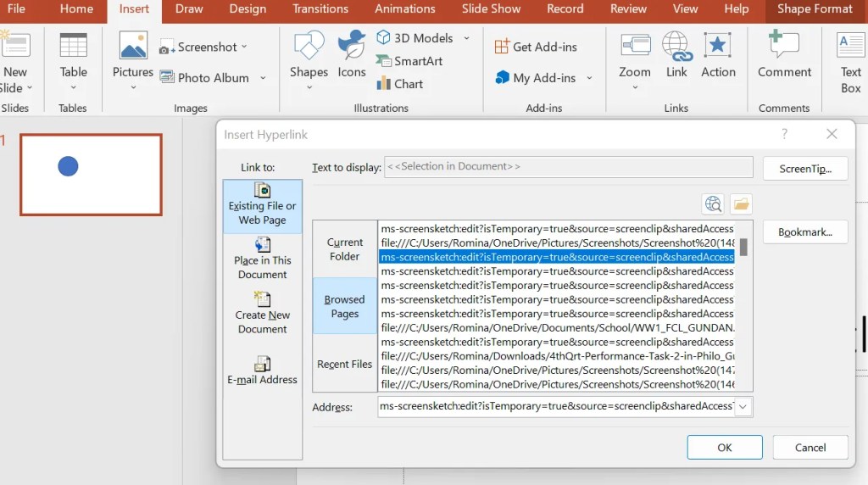
Task: Select slide 1 thumbnail with blue circle
Action: tap(91, 175)
